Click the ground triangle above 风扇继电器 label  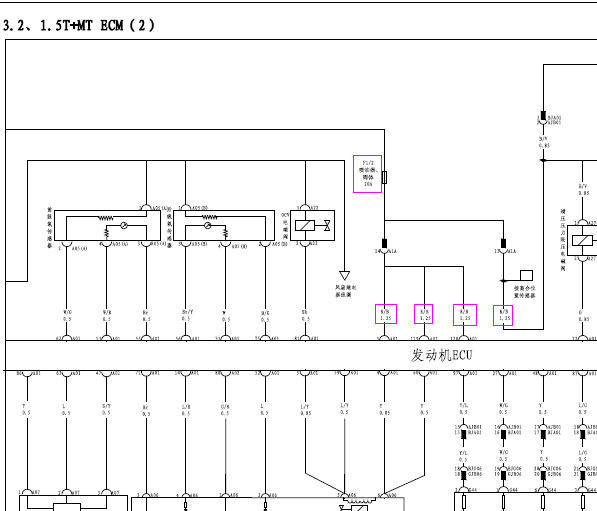tap(344, 275)
